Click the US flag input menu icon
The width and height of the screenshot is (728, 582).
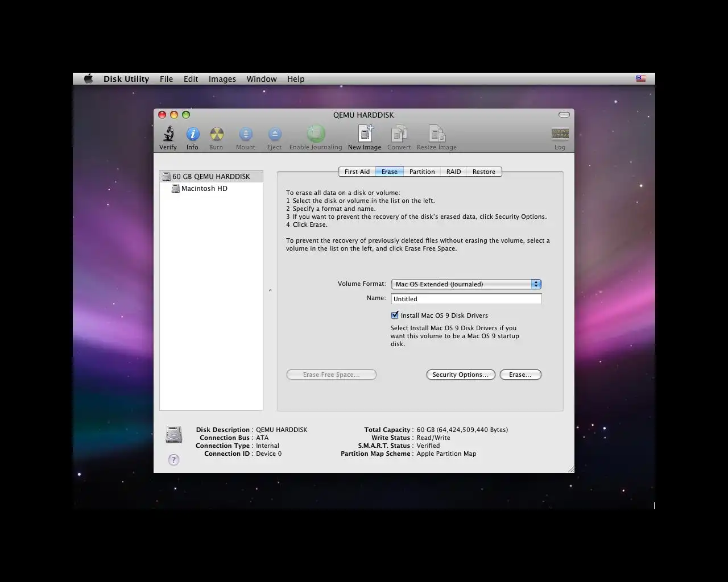(641, 79)
